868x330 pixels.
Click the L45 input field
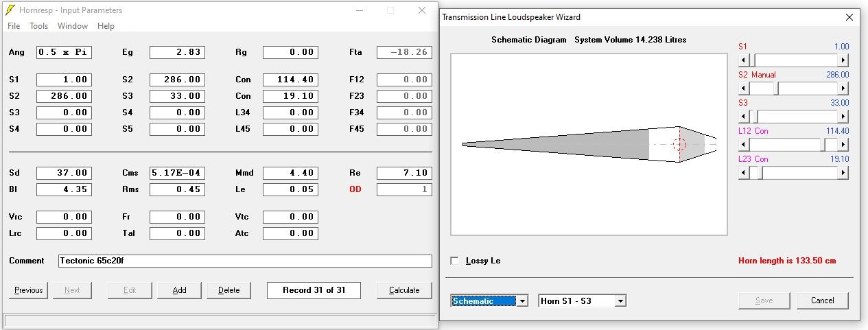[290, 129]
